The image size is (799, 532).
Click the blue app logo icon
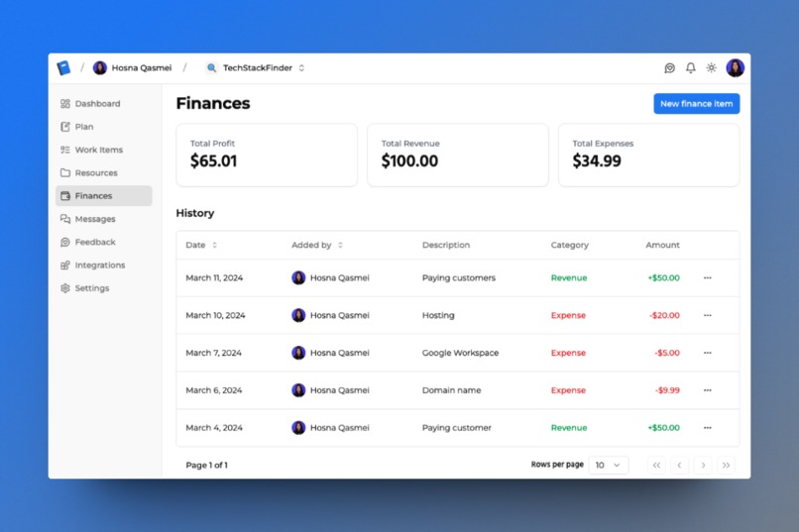(x=63, y=67)
